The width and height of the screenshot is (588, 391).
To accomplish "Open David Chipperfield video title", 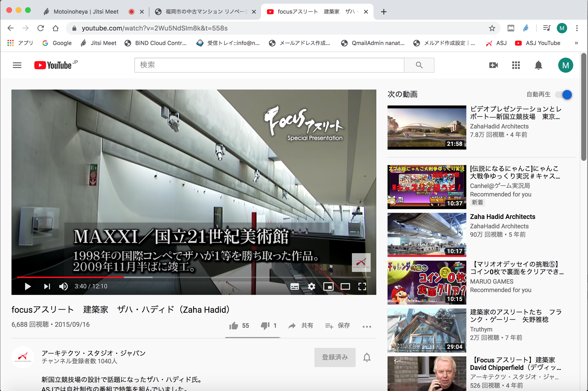I will click(x=516, y=364).
